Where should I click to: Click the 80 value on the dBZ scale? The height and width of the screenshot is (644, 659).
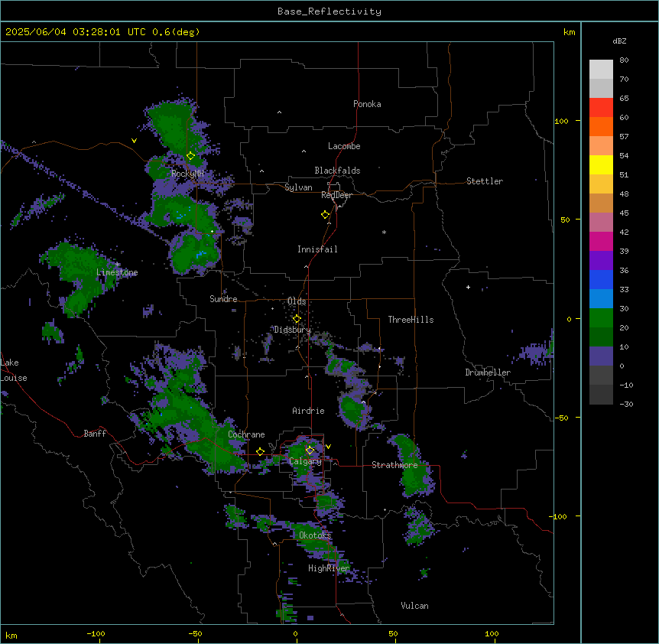624,60
